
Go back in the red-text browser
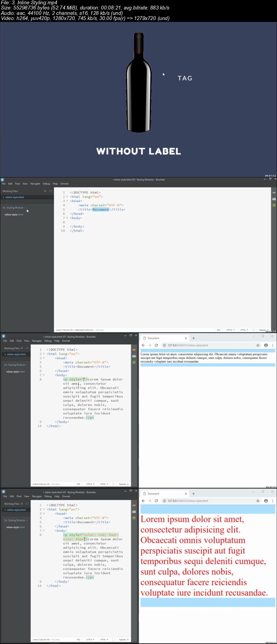143,501
